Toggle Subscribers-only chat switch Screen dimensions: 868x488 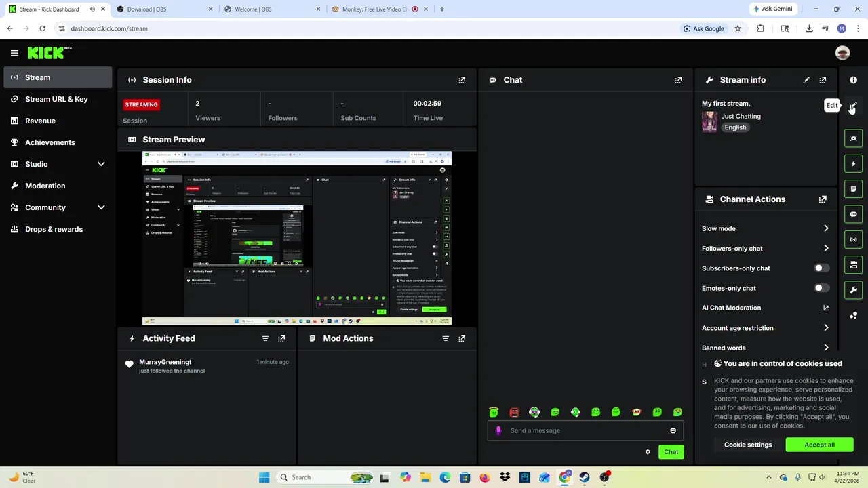821,268
